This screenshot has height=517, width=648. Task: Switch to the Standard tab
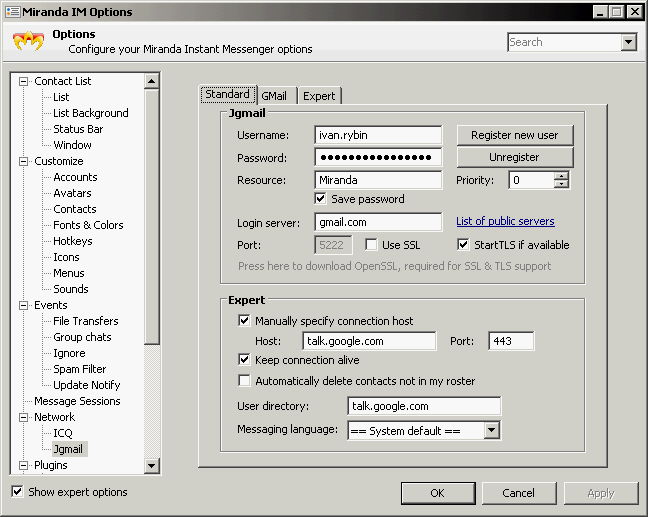[228, 95]
